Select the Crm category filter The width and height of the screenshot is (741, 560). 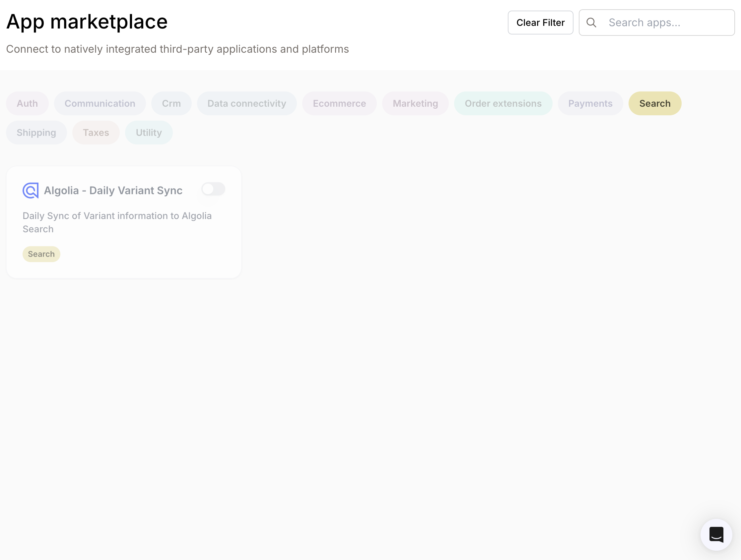click(171, 103)
